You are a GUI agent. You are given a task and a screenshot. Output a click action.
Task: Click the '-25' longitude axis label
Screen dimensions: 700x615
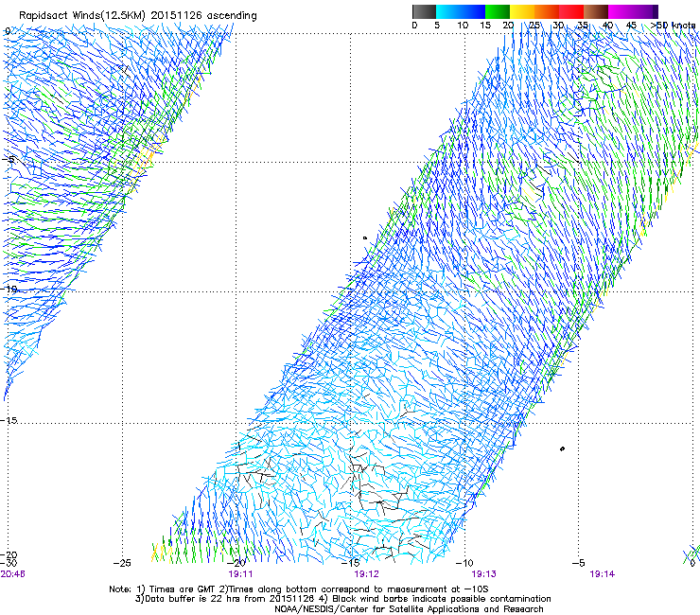[x=122, y=563]
